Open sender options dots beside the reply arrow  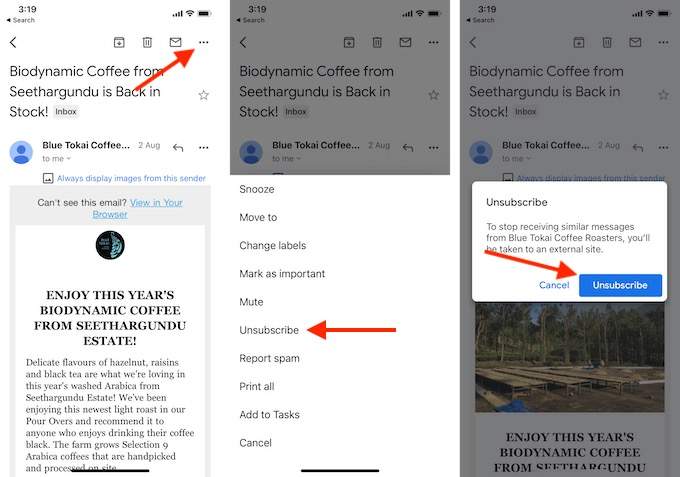tap(203, 147)
